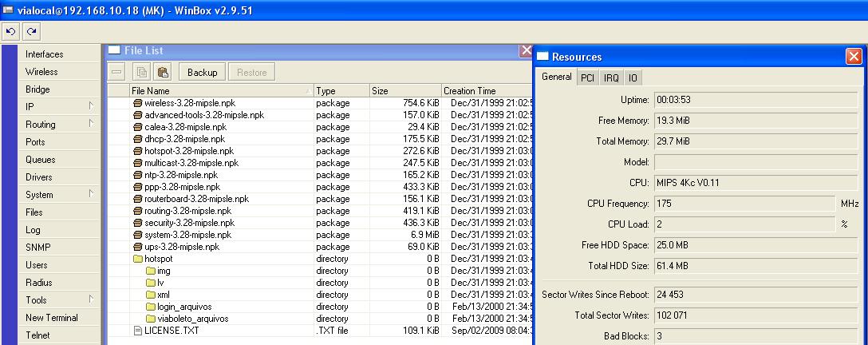Viewport: 868px width, 345px height.
Task: Click the img folder icon
Action: click(151, 271)
